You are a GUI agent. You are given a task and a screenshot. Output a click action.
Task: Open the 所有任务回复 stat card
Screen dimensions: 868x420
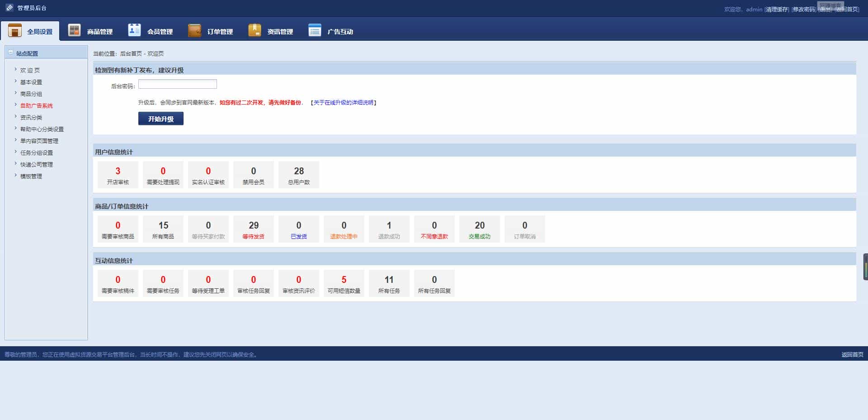tap(434, 283)
